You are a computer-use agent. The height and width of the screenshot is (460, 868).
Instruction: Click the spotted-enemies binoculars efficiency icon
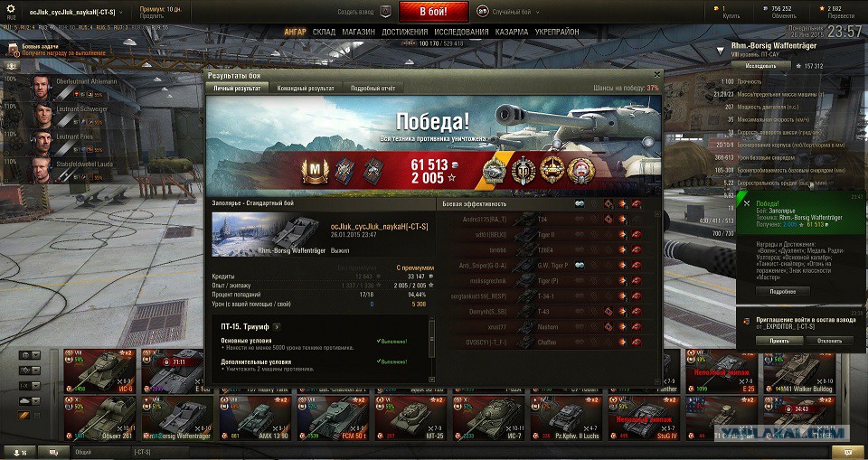point(580,203)
